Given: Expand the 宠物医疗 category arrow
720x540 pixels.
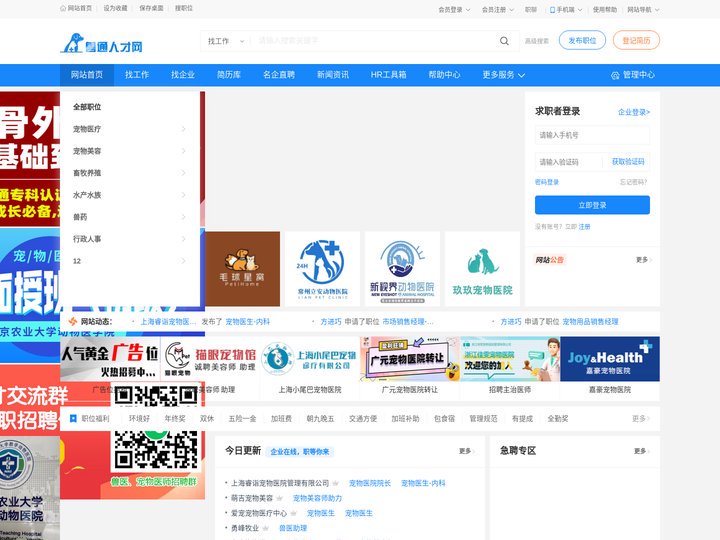Looking at the screenshot, I should click(183, 129).
